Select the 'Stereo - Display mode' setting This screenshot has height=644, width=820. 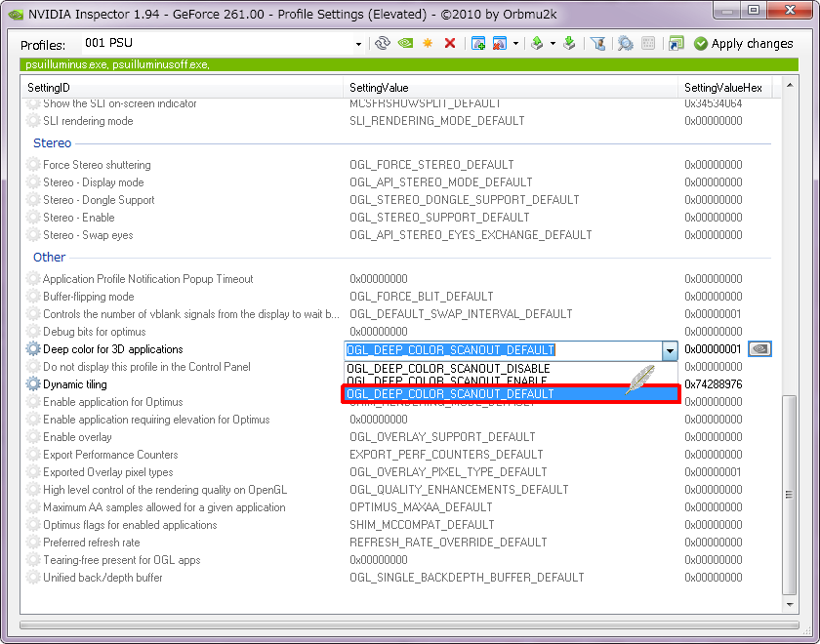pos(94,182)
